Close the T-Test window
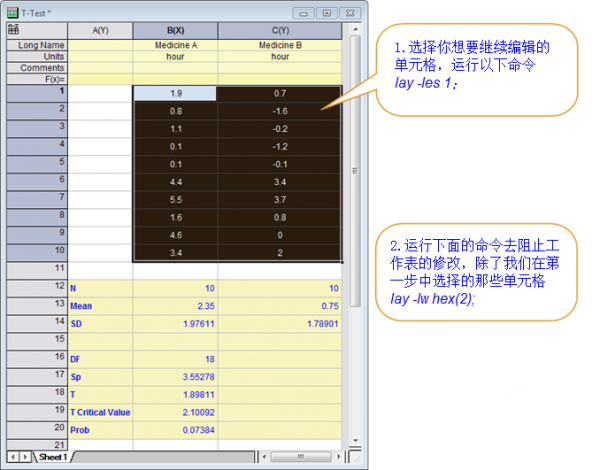Image resolution: width=600 pixels, height=470 pixels. [350, 13]
